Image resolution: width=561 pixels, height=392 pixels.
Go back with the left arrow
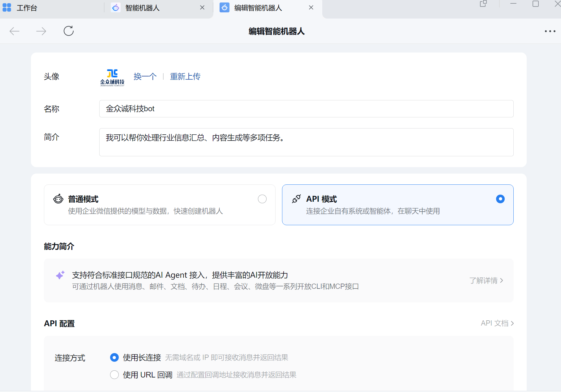(15, 31)
